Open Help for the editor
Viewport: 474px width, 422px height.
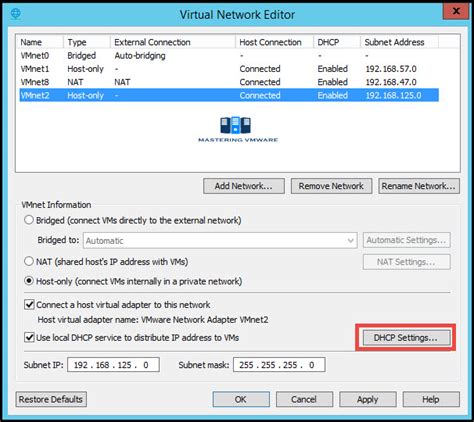431,399
